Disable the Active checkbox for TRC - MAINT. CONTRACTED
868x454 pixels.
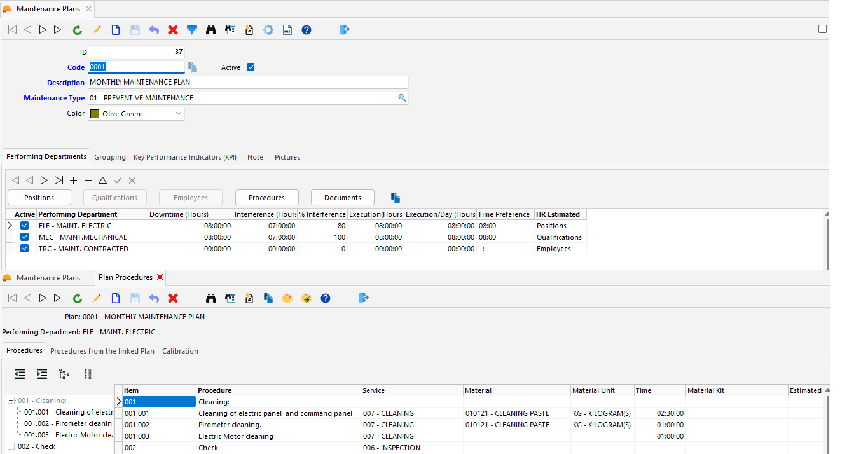pyautogui.click(x=24, y=248)
